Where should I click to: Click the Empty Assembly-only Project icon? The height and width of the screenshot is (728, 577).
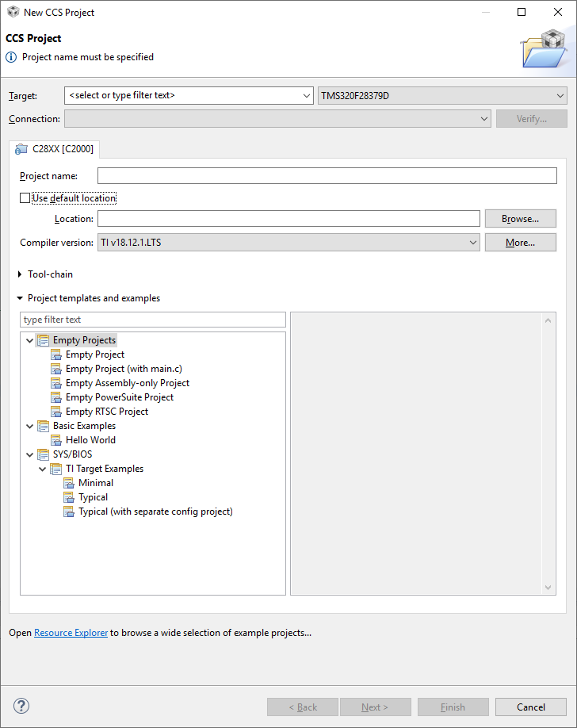56,383
